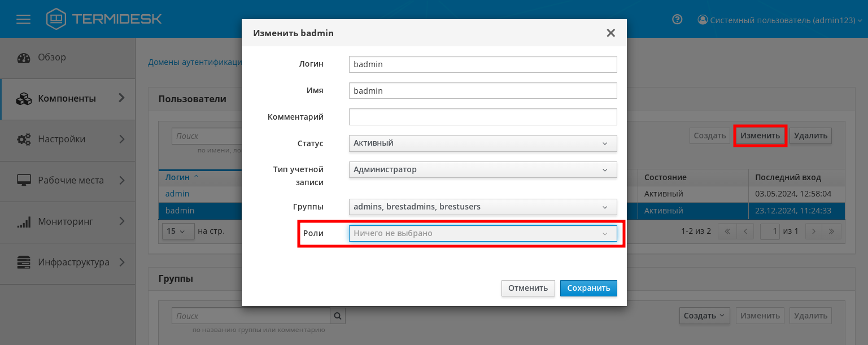Screen dimensions: 868x345
Task: Click the Сохранить button
Action: coord(588,288)
